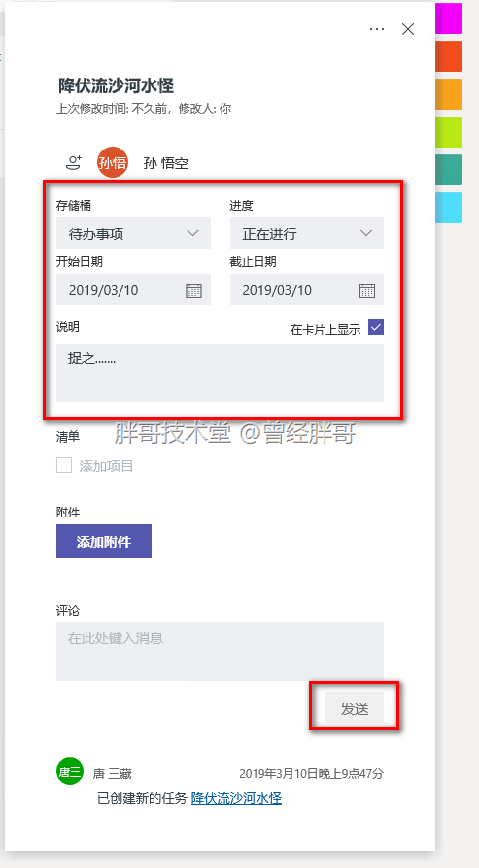Click the 发送 send button

(355, 708)
